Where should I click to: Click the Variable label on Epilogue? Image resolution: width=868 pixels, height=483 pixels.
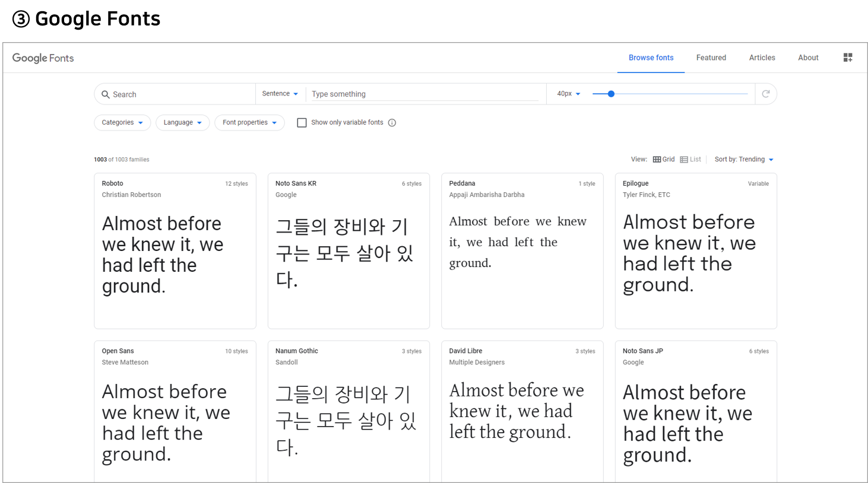pyautogui.click(x=758, y=184)
